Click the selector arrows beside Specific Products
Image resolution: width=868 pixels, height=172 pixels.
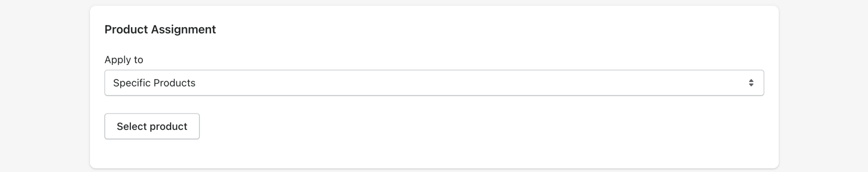click(x=751, y=83)
